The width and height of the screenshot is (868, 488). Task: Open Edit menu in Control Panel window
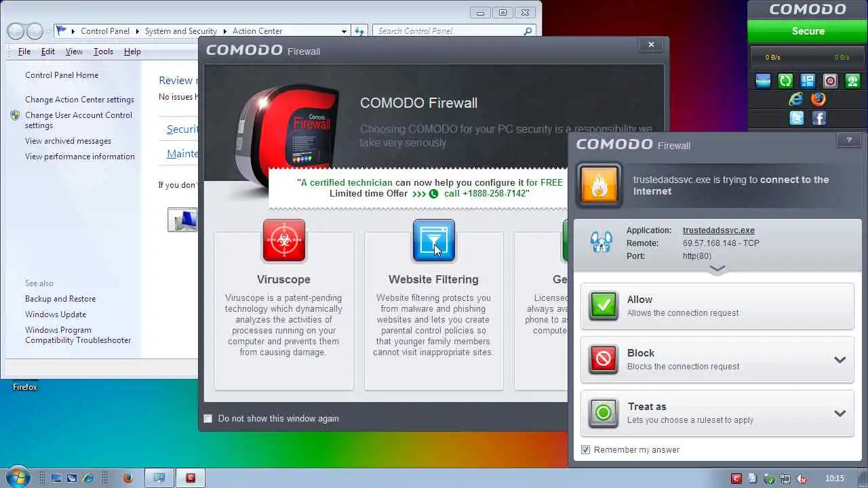pos(48,52)
